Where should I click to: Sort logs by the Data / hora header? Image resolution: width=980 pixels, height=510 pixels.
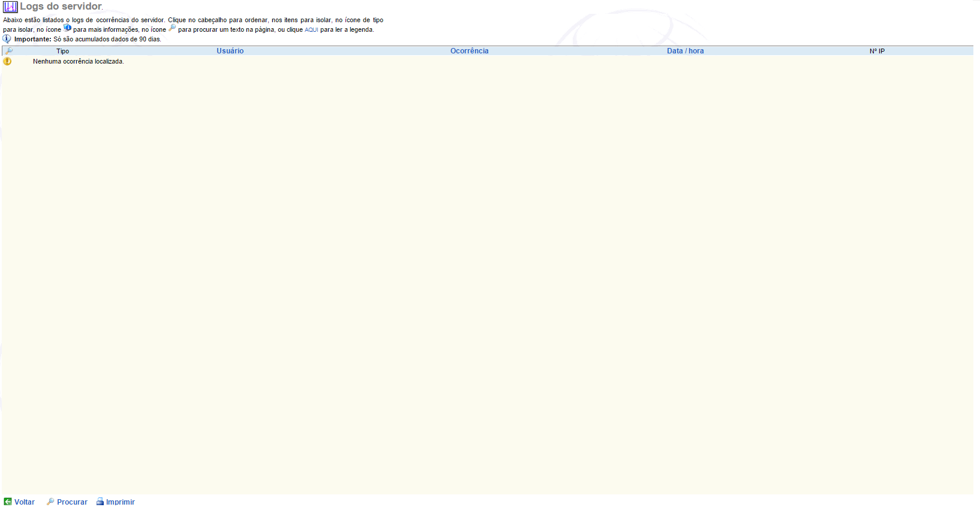coord(685,51)
